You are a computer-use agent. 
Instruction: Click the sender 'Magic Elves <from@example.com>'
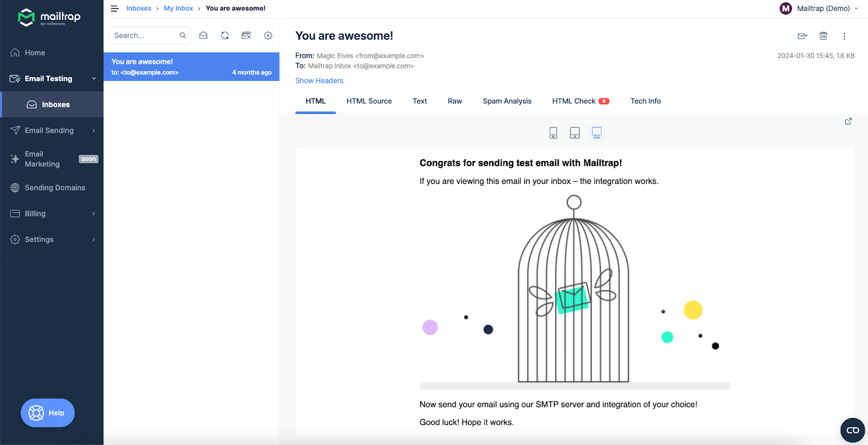tap(370, 56)
